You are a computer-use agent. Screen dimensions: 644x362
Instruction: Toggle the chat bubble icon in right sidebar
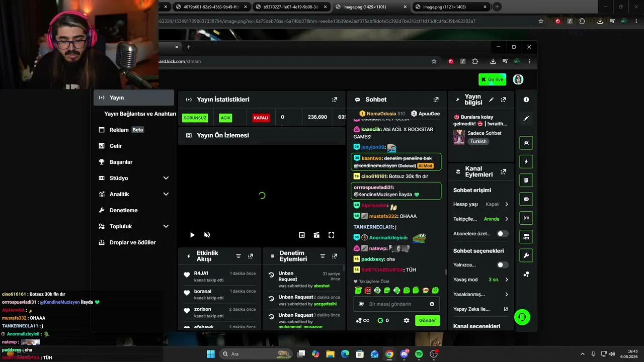[x=526, y=199]
